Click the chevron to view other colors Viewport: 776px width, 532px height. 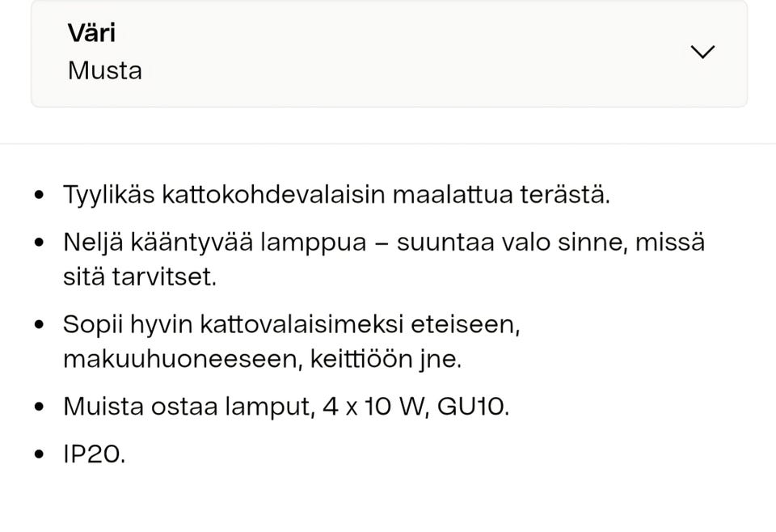coord(702,51)
